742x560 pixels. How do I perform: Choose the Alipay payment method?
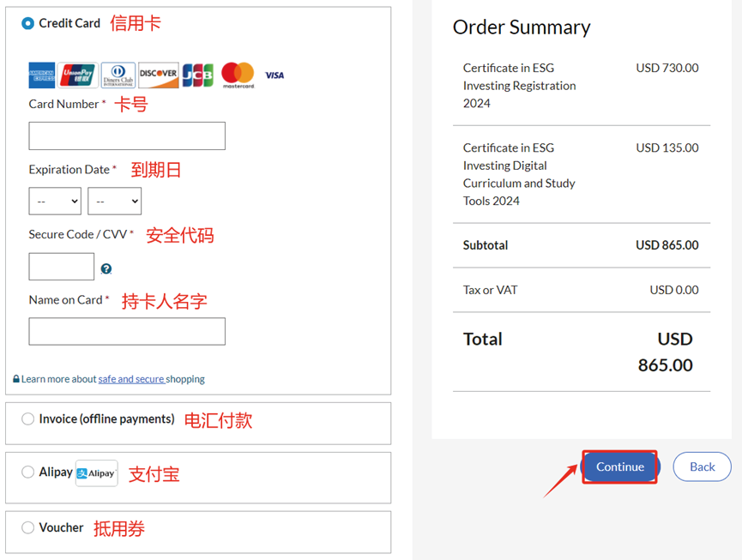(x=28, y=473)
